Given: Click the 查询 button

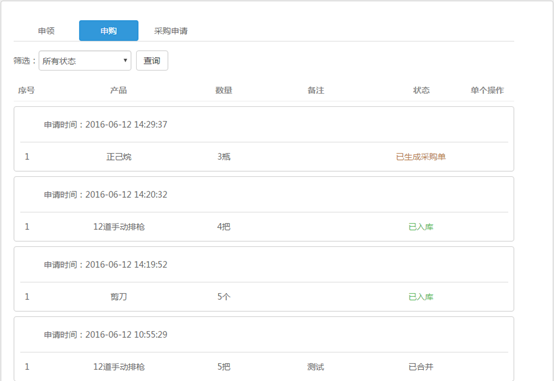Looking at the screenshot, I should click(x=152, y=61).
